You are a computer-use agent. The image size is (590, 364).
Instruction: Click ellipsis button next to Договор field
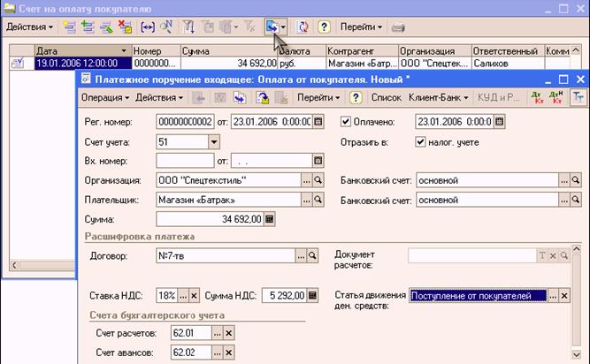point(301,256)
